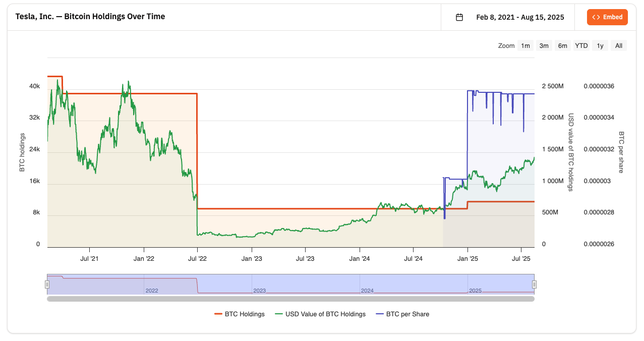
Task: Select the 3m zoom option
Action: (544, 46)
